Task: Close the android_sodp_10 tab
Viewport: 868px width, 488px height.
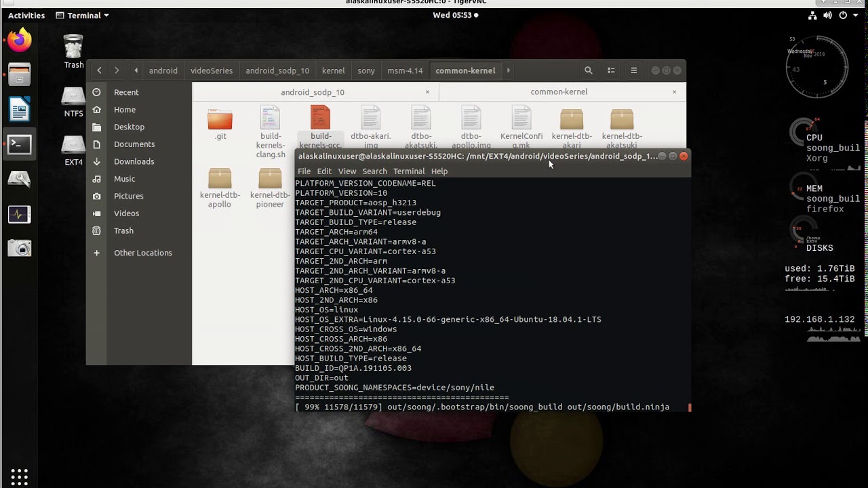Action: (x=427, y=92)
